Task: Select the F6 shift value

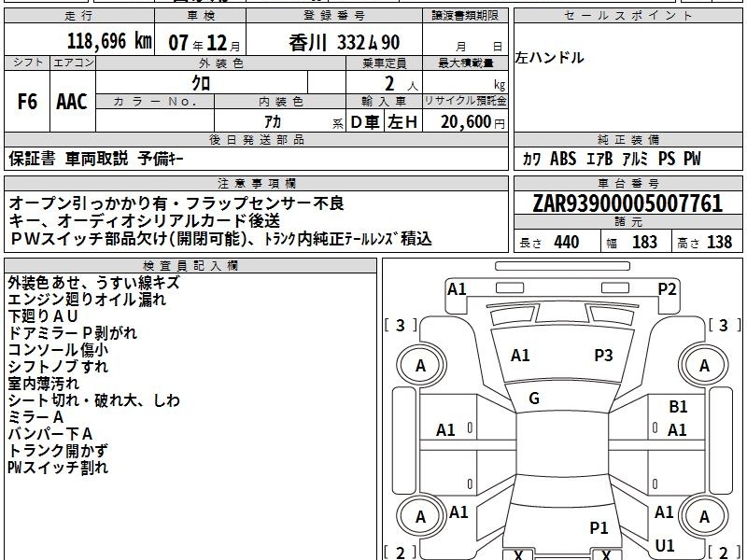Action: click(27, 102)
